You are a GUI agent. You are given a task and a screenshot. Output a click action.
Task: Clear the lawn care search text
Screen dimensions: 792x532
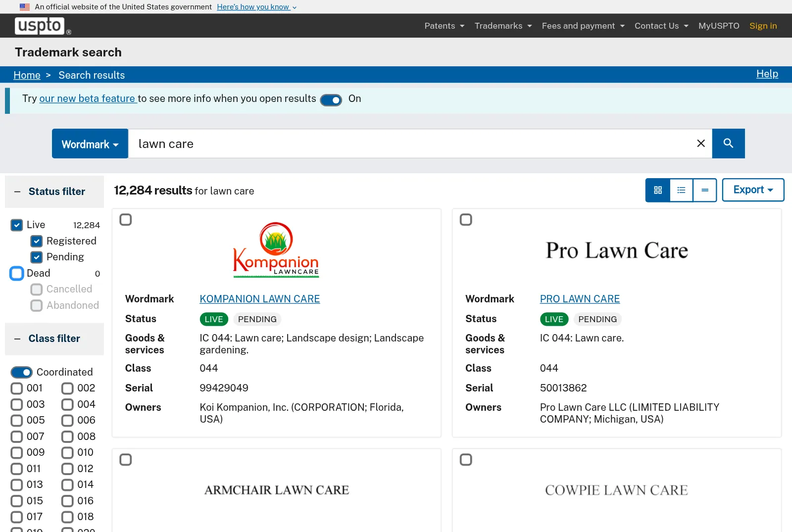[701, 144]
